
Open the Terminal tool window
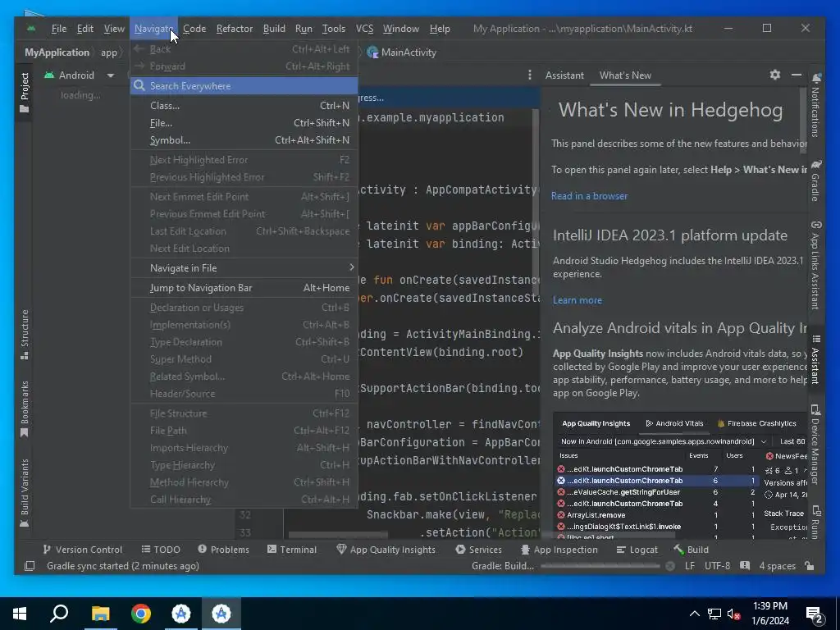pyautogui.click(x=292, y=549)
